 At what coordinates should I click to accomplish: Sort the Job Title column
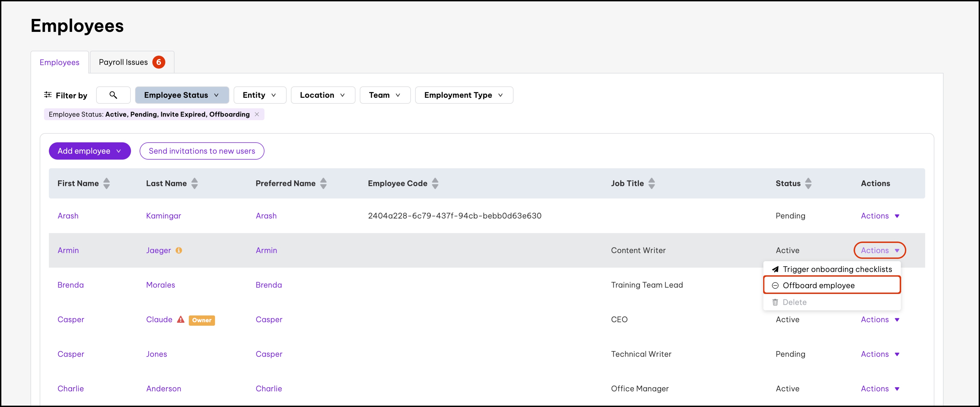coord(651,183)
